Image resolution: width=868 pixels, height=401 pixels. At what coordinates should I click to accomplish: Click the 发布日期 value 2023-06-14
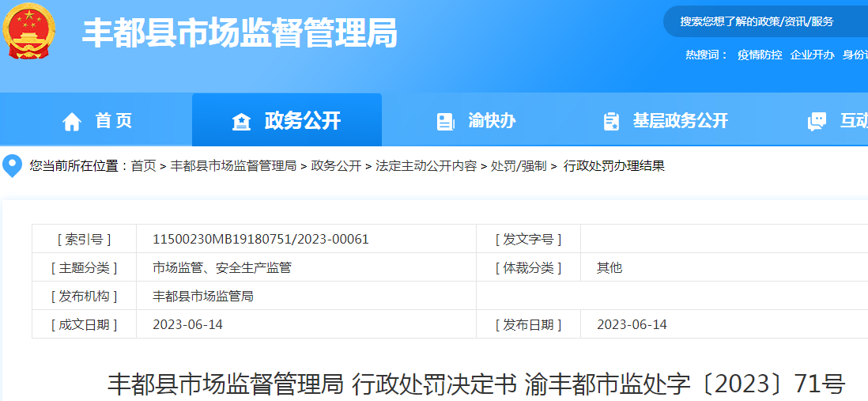tap(632, 324)
